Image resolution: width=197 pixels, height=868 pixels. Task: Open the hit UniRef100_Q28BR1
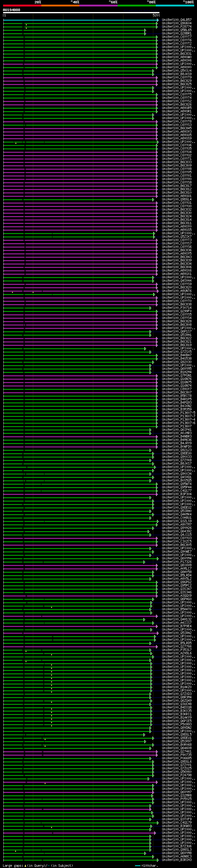point(177,33)
